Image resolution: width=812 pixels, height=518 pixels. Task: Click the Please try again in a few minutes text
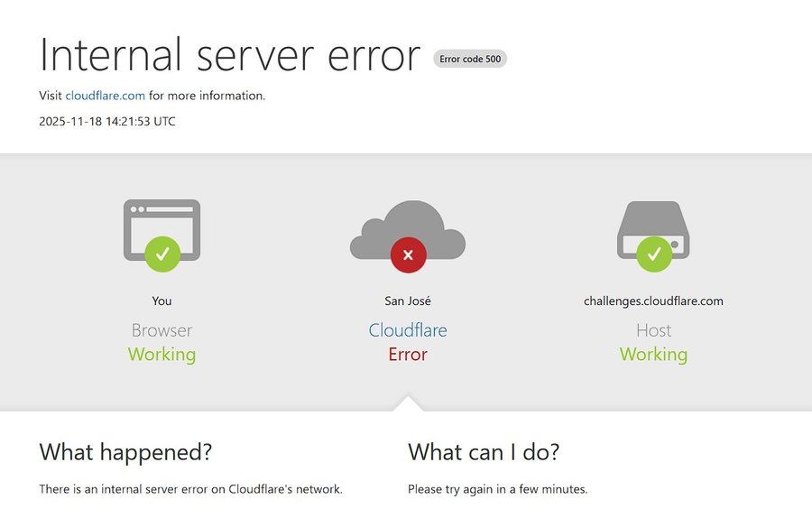(x=497, y=489)
